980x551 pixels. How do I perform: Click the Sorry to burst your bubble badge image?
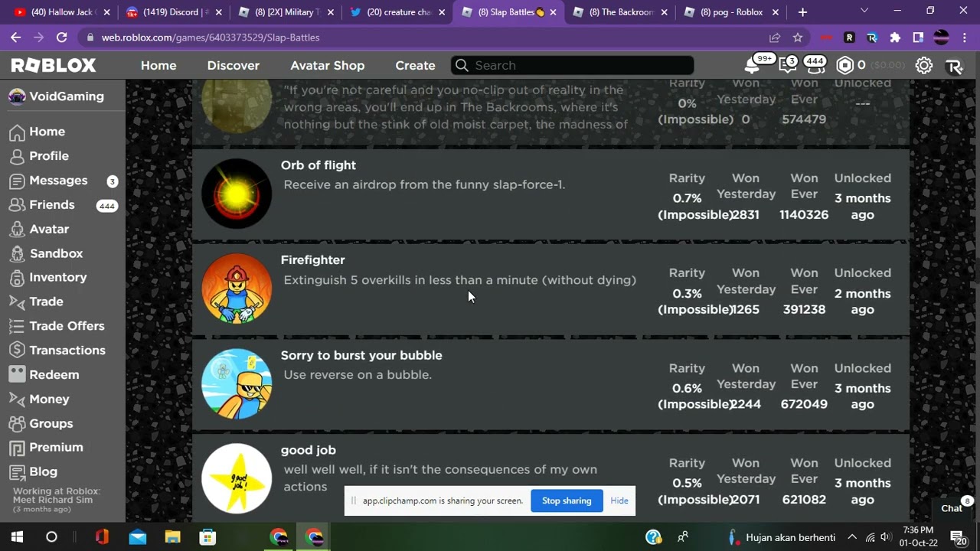237,384
